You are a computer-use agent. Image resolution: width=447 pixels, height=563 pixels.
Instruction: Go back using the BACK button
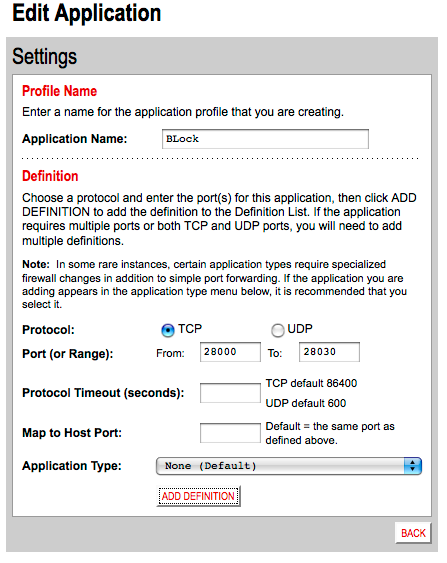413,533
